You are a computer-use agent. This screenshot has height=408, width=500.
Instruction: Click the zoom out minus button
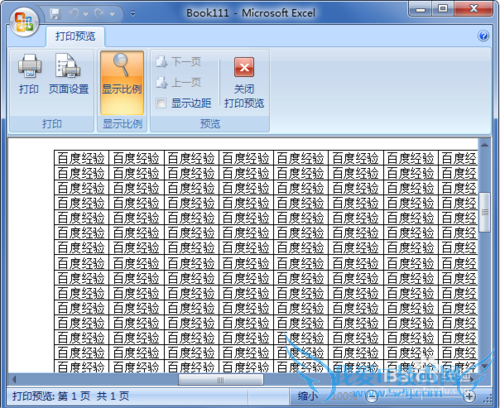371,397
